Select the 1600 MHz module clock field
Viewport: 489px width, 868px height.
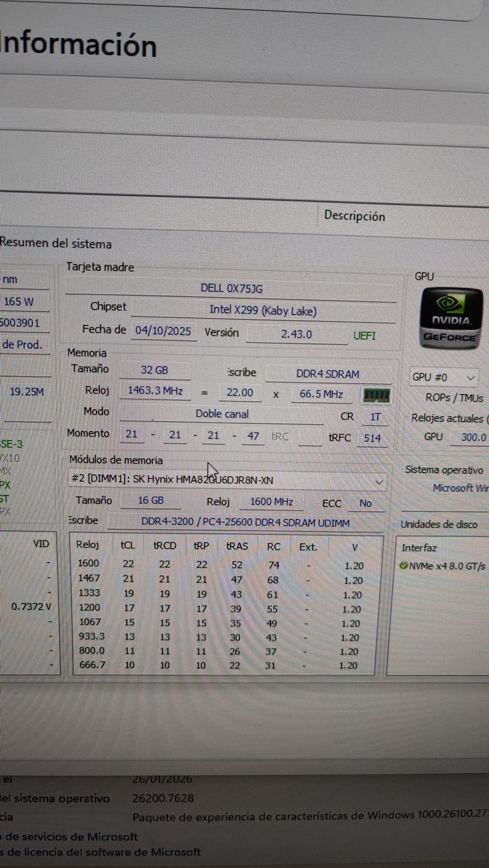(271, 502)
